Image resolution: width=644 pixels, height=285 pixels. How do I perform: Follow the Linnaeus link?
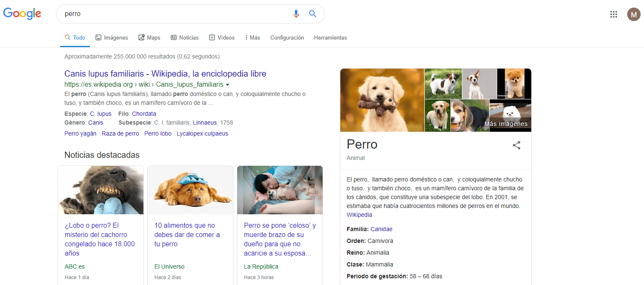click(205, 123)
